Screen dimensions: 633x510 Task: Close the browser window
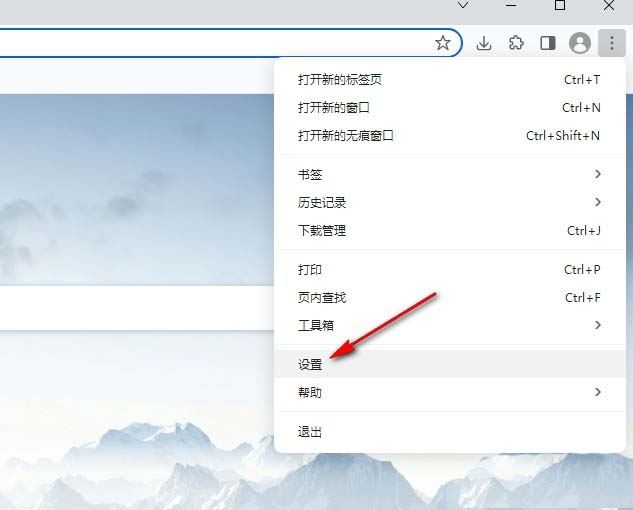(x=609, y=5)
